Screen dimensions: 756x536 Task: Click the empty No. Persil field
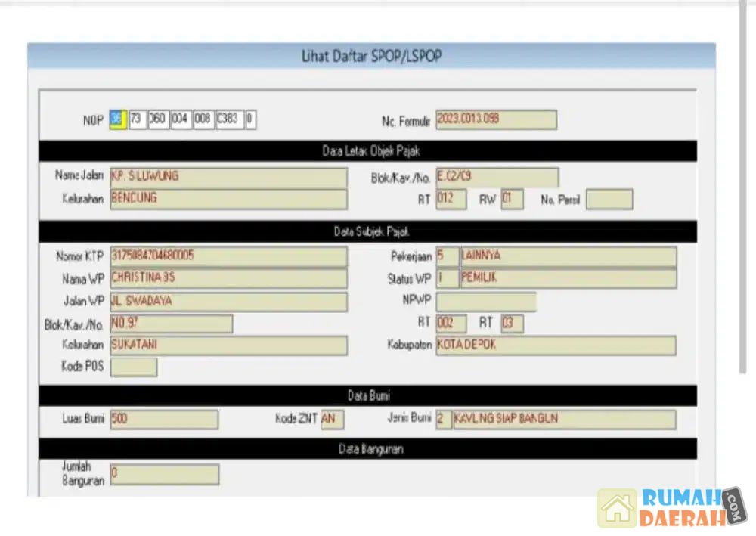click(x=609, y=200)
